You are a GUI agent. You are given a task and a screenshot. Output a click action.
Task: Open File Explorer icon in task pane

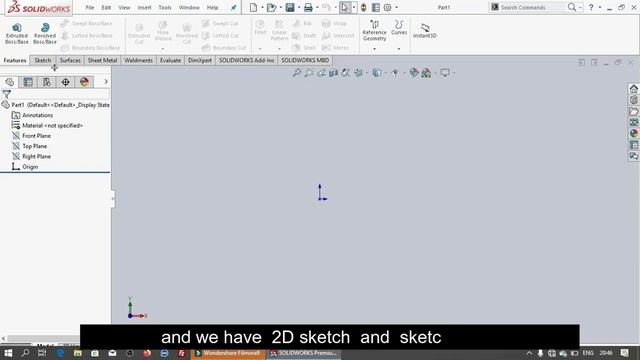click(x=633, y=111)
